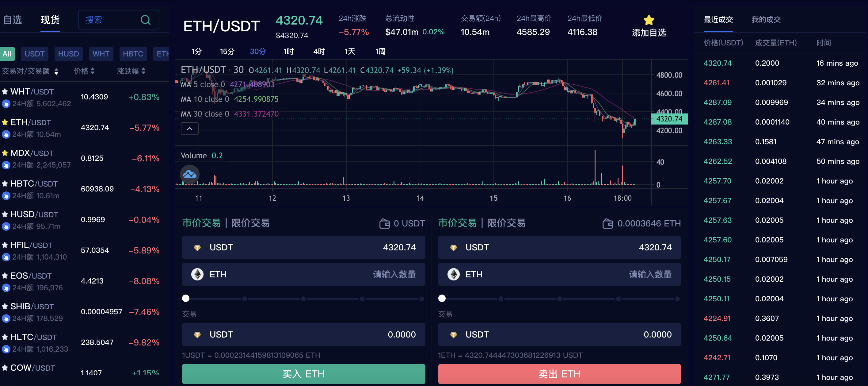
Task: Toggle favorite star for HUSD/USDT
Action: 5,214
